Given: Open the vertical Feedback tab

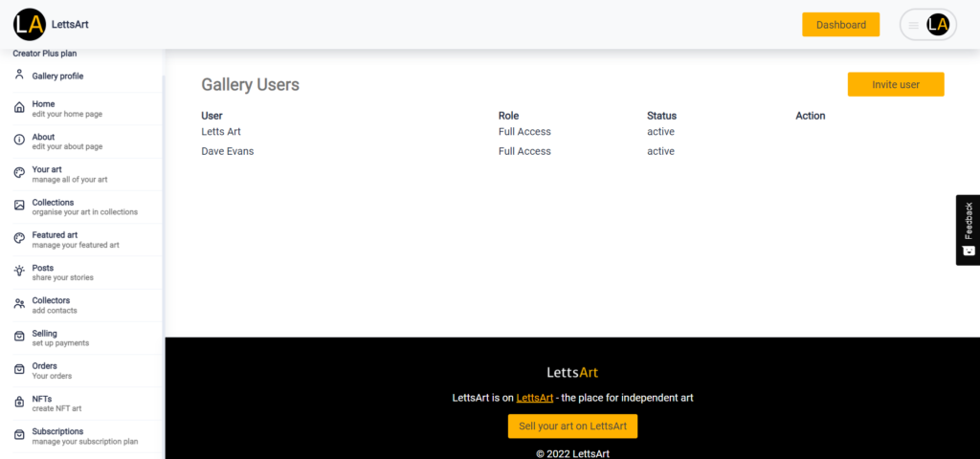Looking at the screenshot, I should pos(969,229).
